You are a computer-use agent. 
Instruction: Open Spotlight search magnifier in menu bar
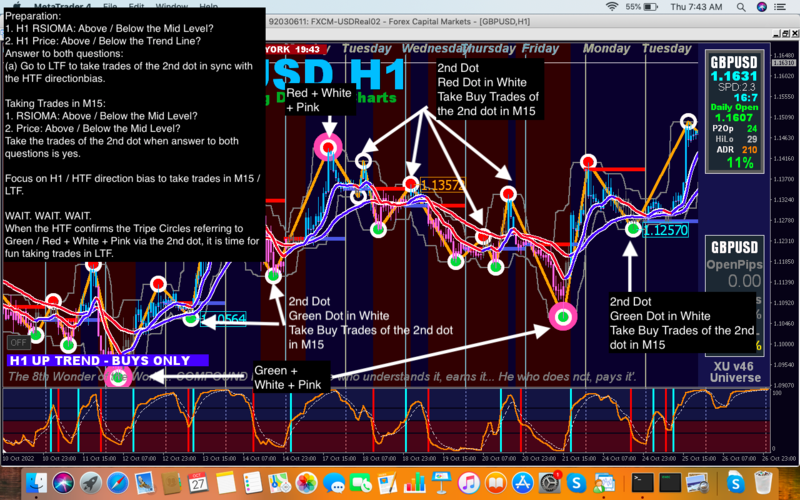[x=741, y=7]
